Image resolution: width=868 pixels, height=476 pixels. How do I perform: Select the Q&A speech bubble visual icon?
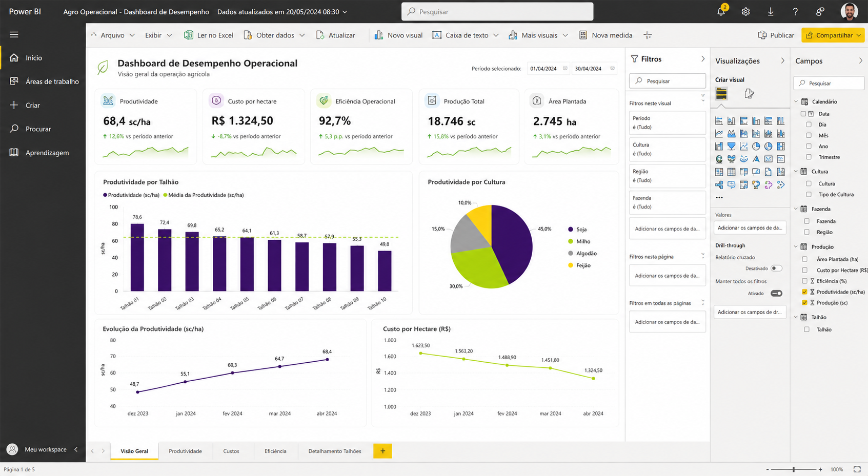click(731, 184)
